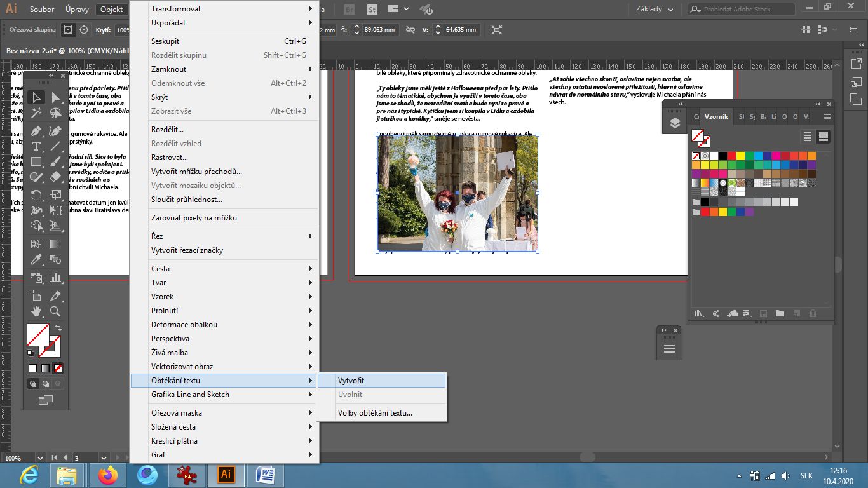Image resolution: width=868 pixels, height=488 pixels.
Task: Switch swatches panel to thumbnail grid view
Action: [824, 137]
